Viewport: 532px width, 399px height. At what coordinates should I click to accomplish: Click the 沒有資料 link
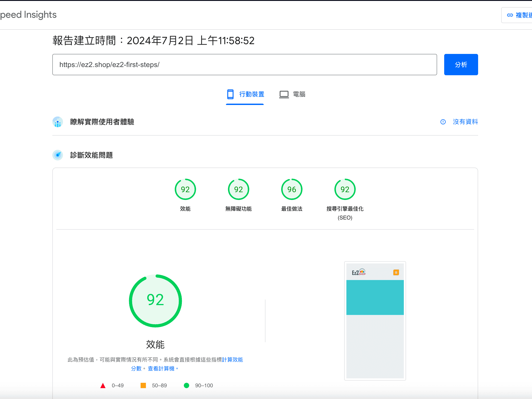(465, 122)
